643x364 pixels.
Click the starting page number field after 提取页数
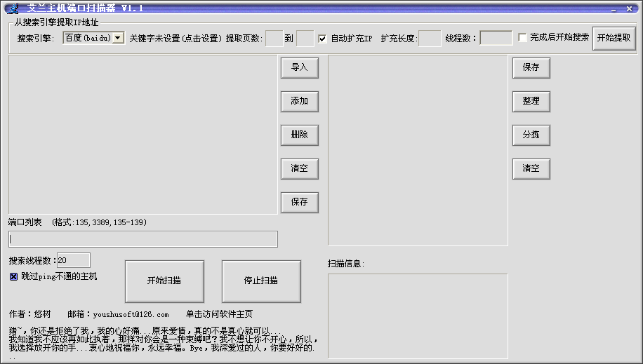[274, 38]
